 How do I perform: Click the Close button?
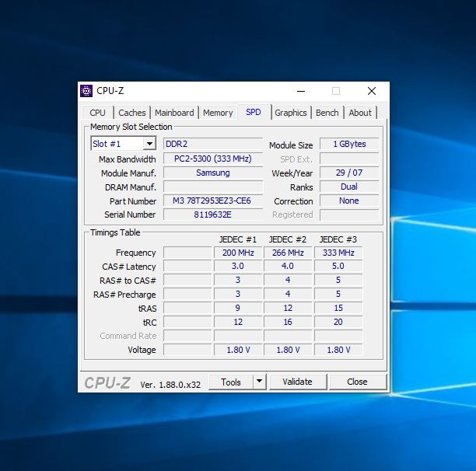coord(357,382)
